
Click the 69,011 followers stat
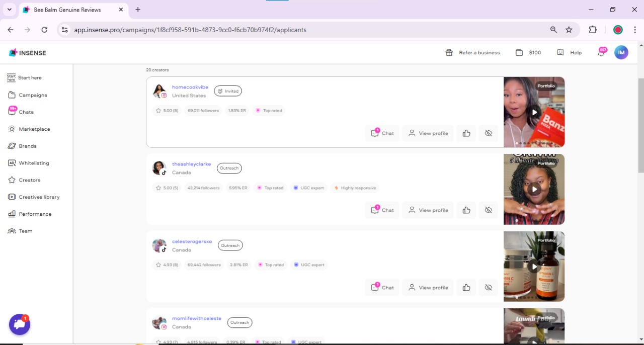pos(203,111)
